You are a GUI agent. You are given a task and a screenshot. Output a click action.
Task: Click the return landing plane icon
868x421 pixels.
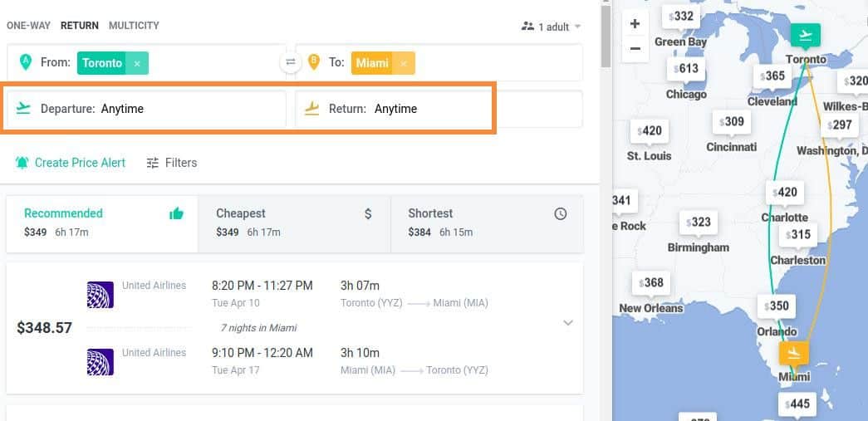312,108
